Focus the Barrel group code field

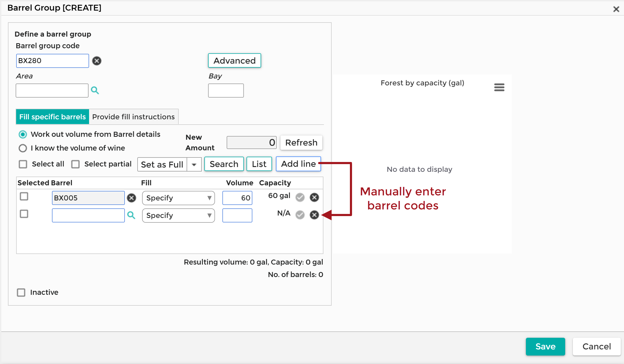[x=52, y=61]
